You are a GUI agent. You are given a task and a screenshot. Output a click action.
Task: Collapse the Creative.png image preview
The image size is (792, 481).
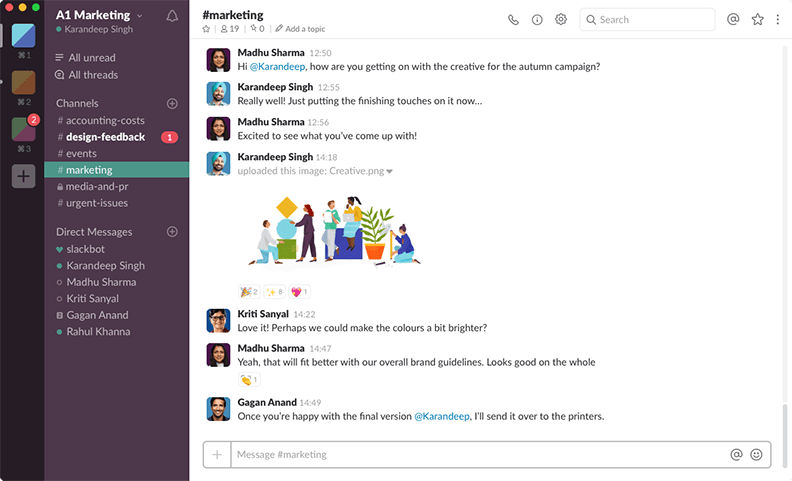389,171
